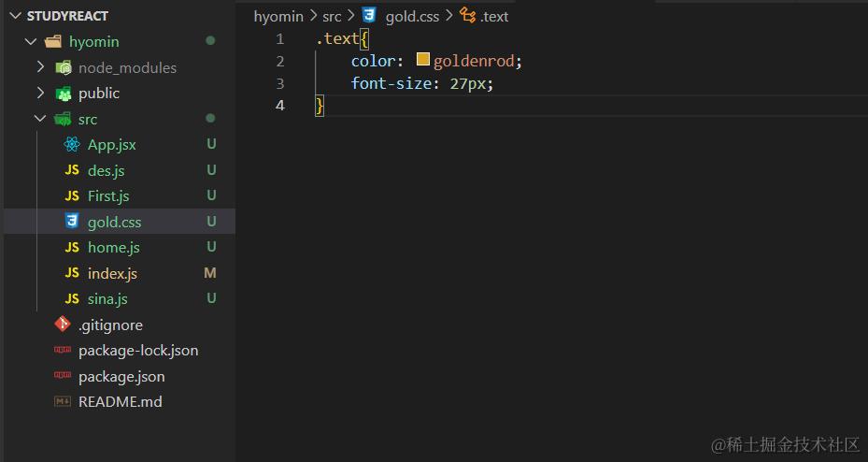Select the public folder name
This screenshot has height=462, width=868.
(x=99, y=94)
